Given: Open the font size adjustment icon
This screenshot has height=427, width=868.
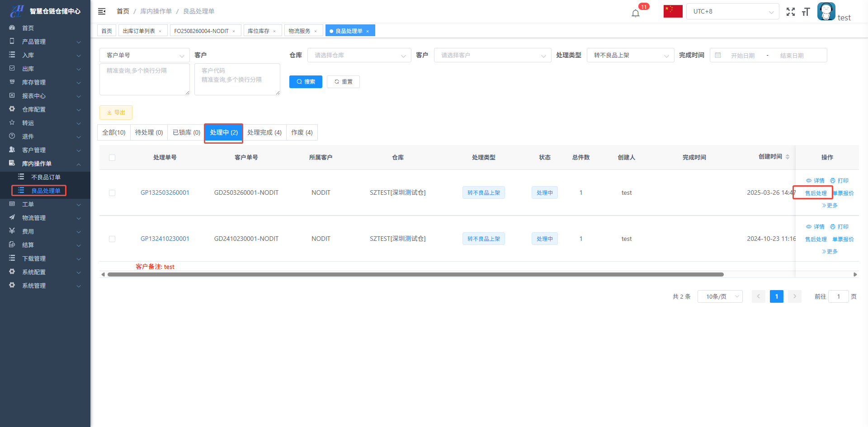Looking at the screenshot, I should point(806,12).
